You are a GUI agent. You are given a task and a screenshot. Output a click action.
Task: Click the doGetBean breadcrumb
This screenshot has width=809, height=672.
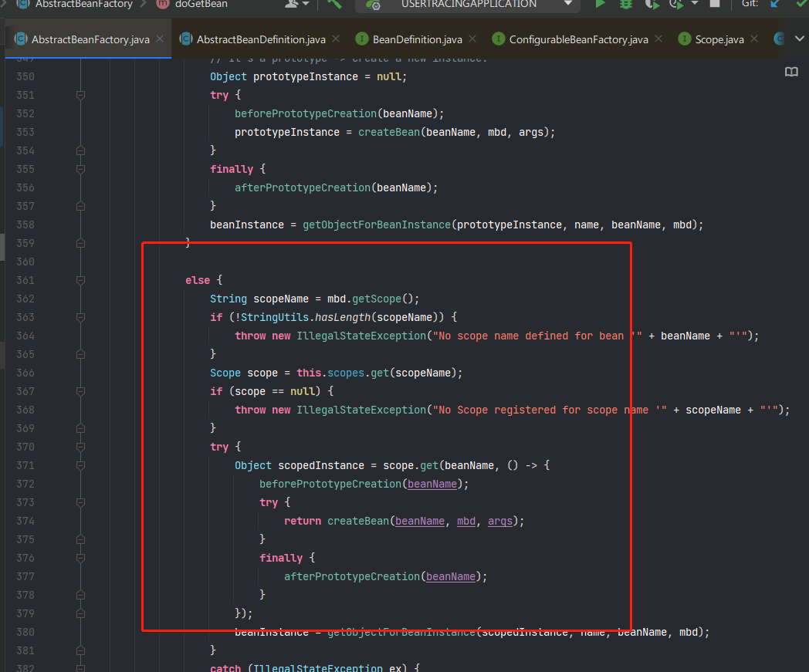click(201, 4)
